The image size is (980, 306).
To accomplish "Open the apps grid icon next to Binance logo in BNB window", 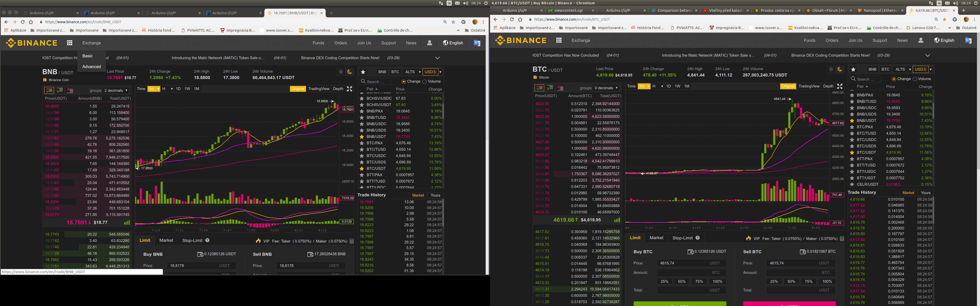I will click(x=70, y=43).
